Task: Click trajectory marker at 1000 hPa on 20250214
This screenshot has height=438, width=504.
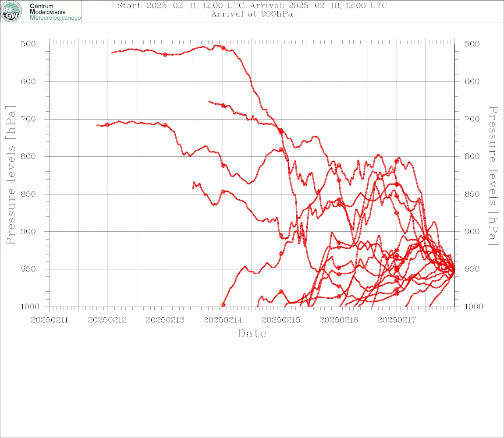Action: click(223, 305)
